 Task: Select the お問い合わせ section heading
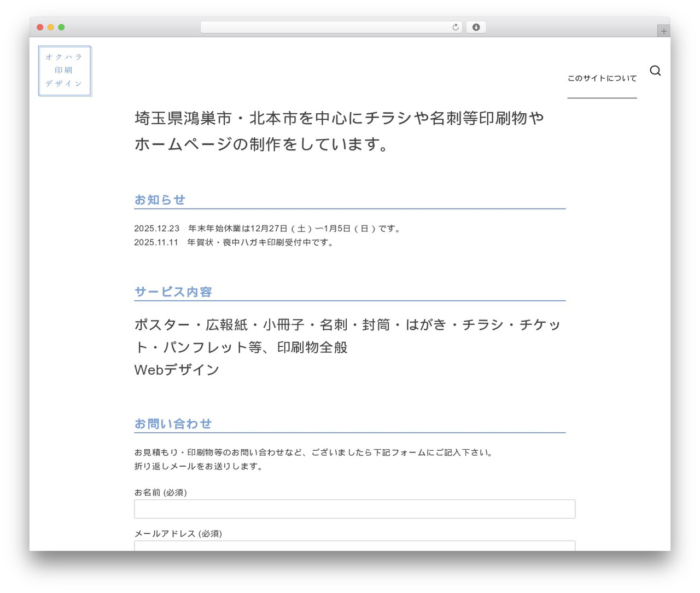(173, 423)
